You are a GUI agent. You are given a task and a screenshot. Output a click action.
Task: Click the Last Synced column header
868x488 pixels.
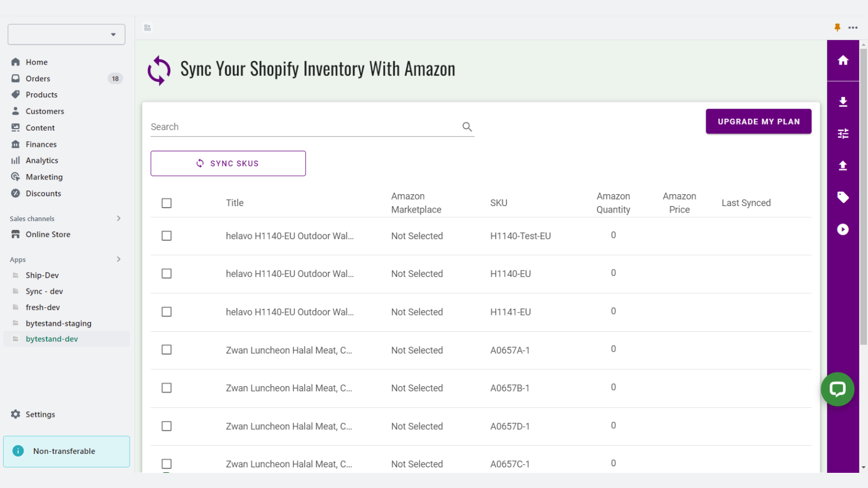746,203
